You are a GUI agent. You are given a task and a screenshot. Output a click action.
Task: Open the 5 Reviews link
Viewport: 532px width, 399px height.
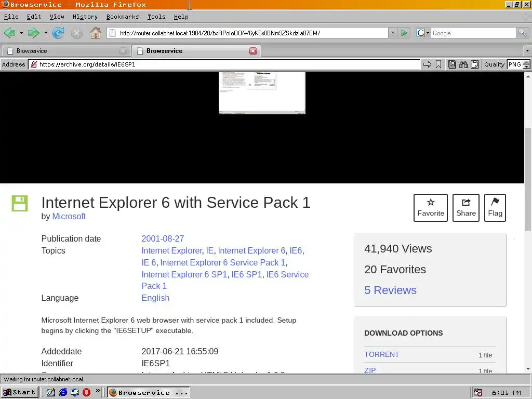pyautogui.click(x=391, y=290)
